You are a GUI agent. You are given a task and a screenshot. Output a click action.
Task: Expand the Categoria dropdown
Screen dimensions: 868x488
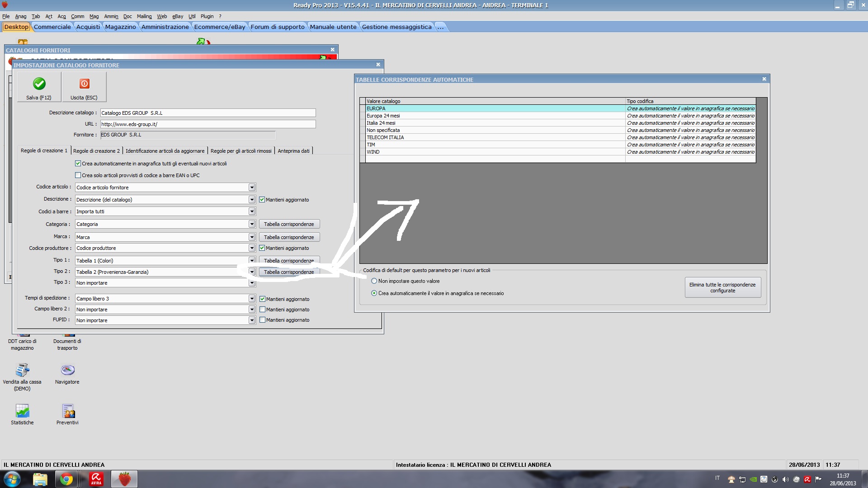coord(252,224)
